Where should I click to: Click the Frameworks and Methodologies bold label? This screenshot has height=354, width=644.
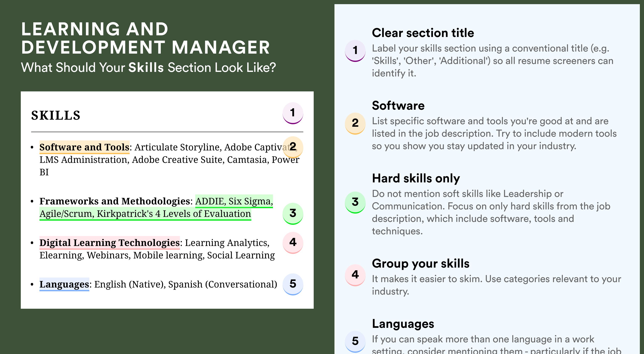[x=115, y=201]
